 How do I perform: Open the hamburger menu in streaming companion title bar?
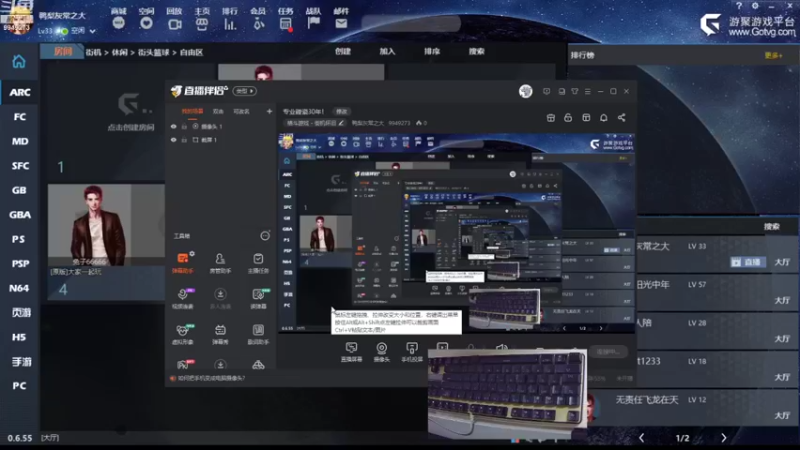point(588,91)
